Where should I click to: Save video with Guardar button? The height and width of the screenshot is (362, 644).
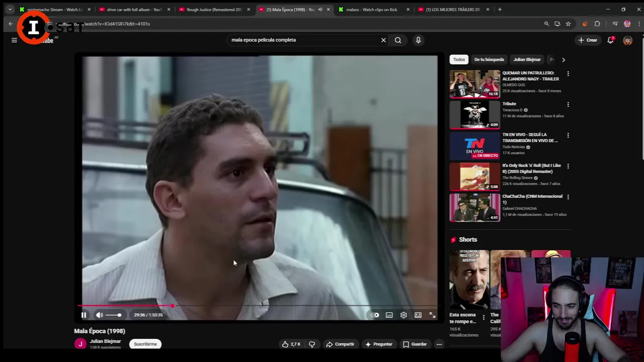[415, 344]
